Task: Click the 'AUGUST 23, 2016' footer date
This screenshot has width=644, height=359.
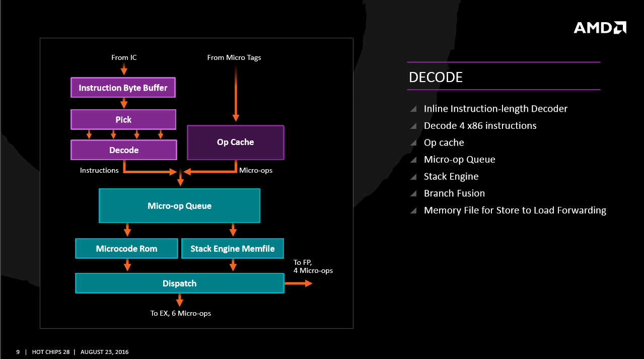Action: coord(104,352)
